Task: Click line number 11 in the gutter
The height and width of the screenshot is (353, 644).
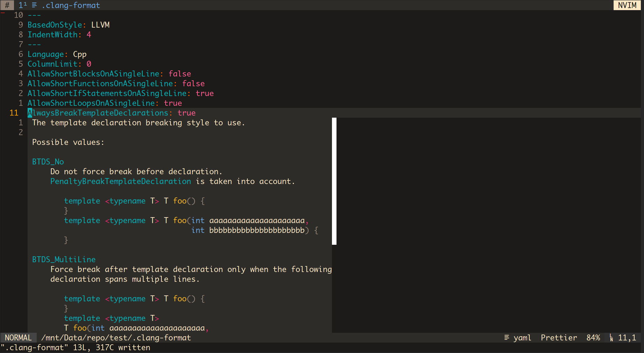Action: [14, 113]
